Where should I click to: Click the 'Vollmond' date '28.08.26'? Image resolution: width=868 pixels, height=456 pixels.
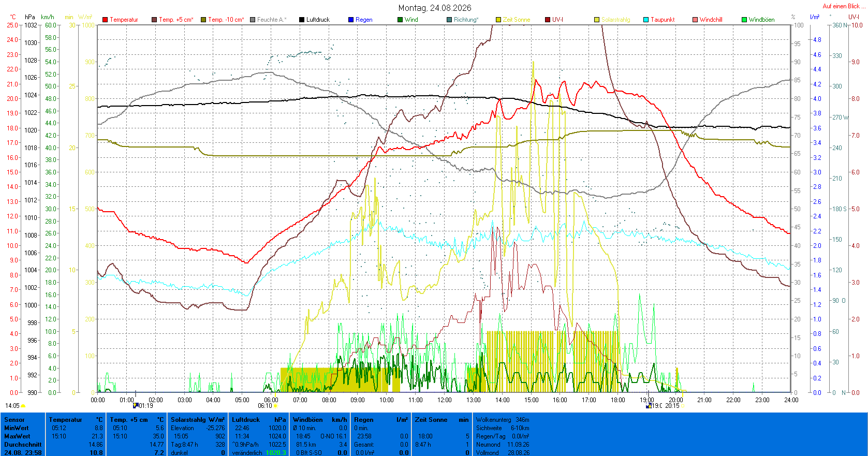tap(518, 453)
